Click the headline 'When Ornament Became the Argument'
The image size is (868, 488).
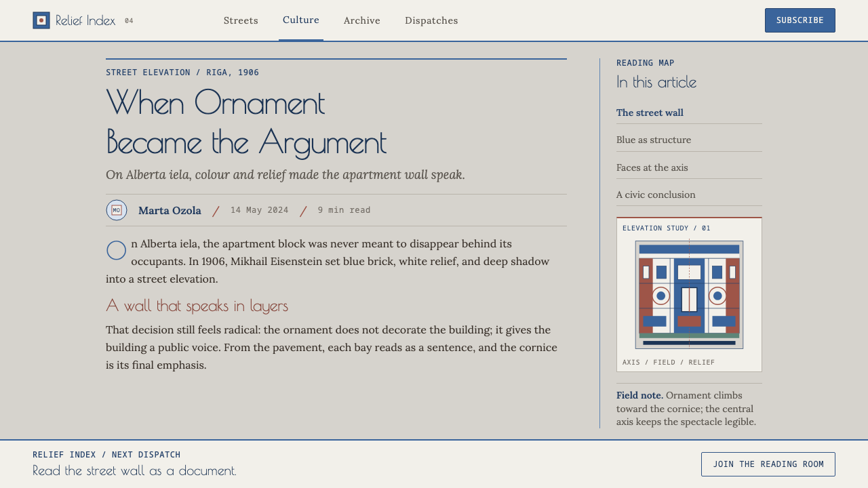[x=246, y=122]
